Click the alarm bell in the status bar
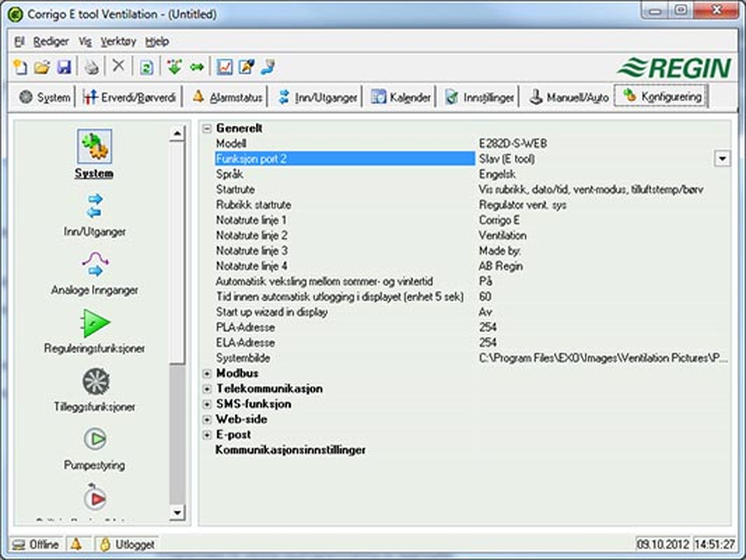746x560 pixels. click(x=76, y=544)
